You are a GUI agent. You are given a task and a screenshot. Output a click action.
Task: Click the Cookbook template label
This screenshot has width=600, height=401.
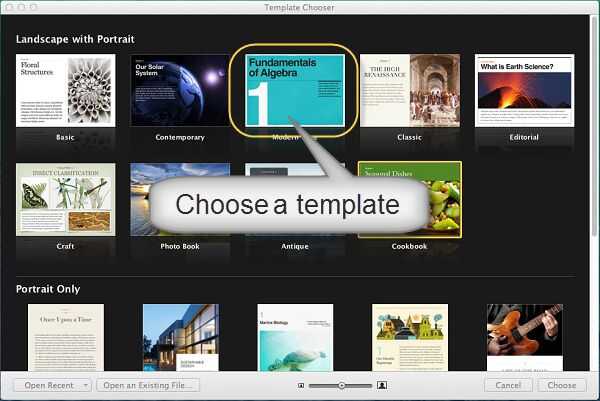click(409, 246)
